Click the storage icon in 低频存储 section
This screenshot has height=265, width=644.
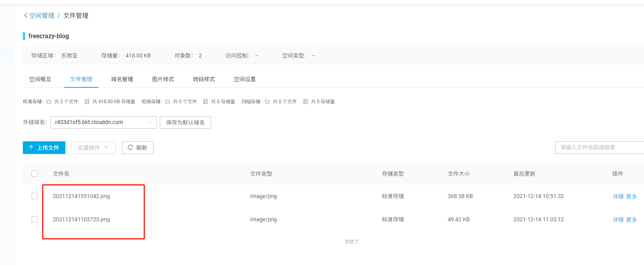point(205,102)
